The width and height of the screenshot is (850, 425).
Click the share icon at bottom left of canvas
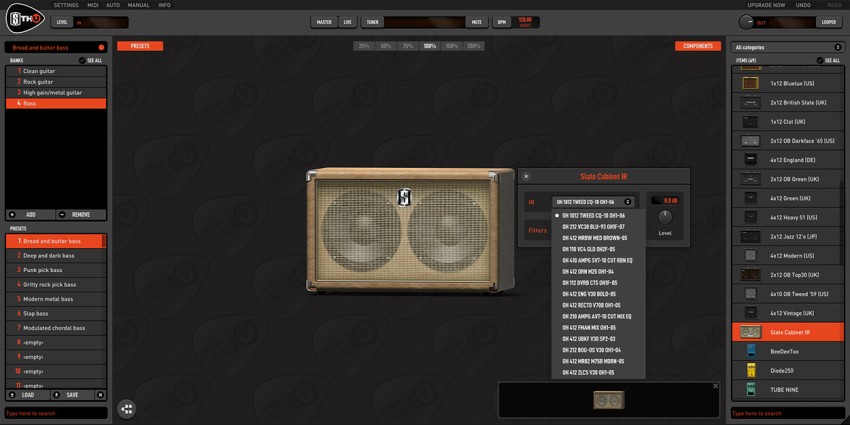[127, 409]
